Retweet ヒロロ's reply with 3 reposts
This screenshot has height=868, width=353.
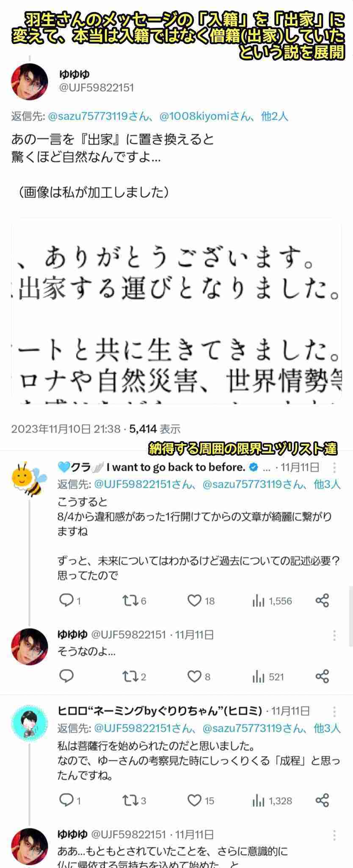click(129, 800)
